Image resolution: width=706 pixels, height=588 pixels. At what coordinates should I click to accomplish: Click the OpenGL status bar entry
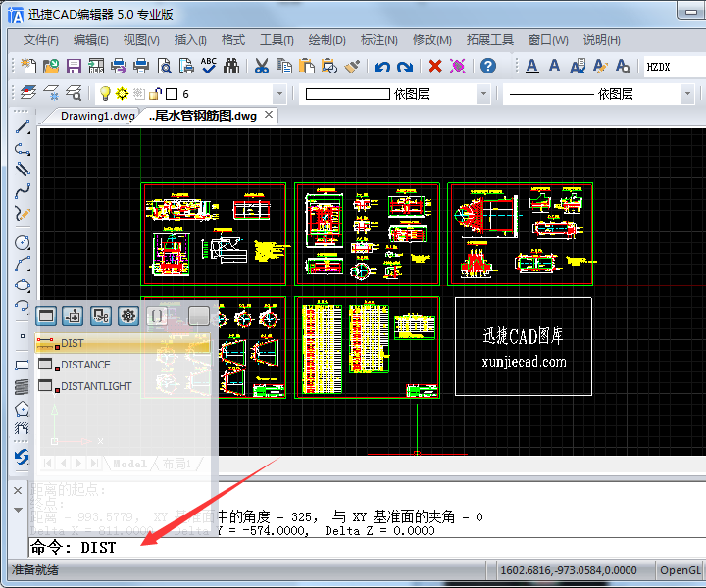pyautogui.click(x=680, y=570)
